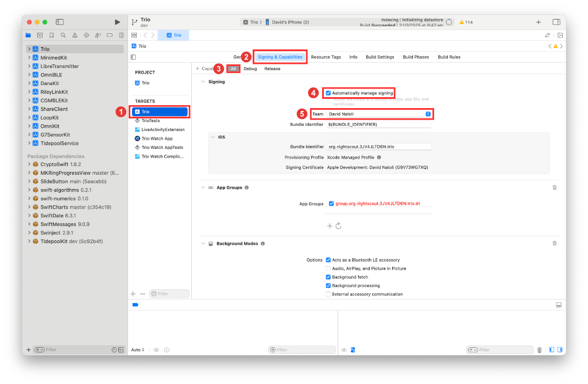Screen dimensions: 588x384
Task: Open the Issue navigator warning icon
Action: (x=75, y=35)
